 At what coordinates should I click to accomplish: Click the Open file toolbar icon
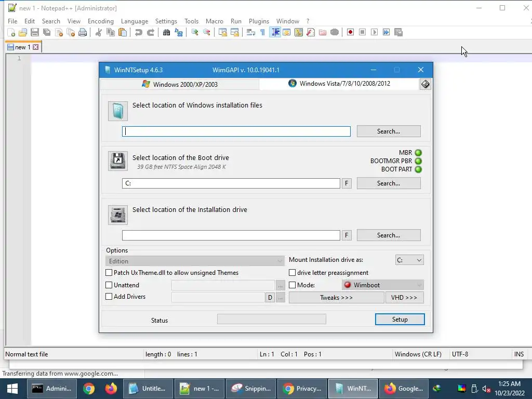pos(23,32)
